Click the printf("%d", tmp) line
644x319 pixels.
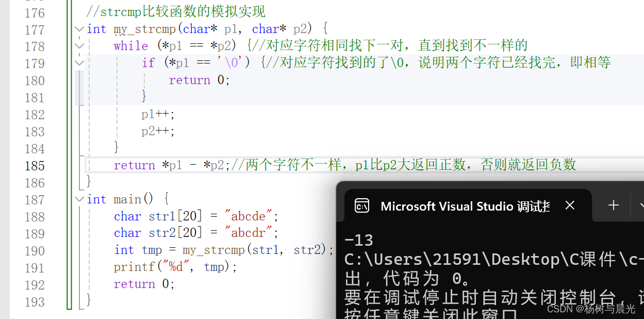click(x=176, y=267)
